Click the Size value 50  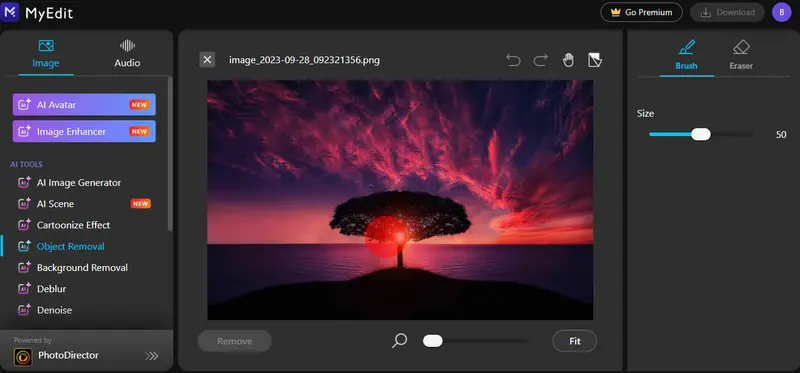coord(781,135)
